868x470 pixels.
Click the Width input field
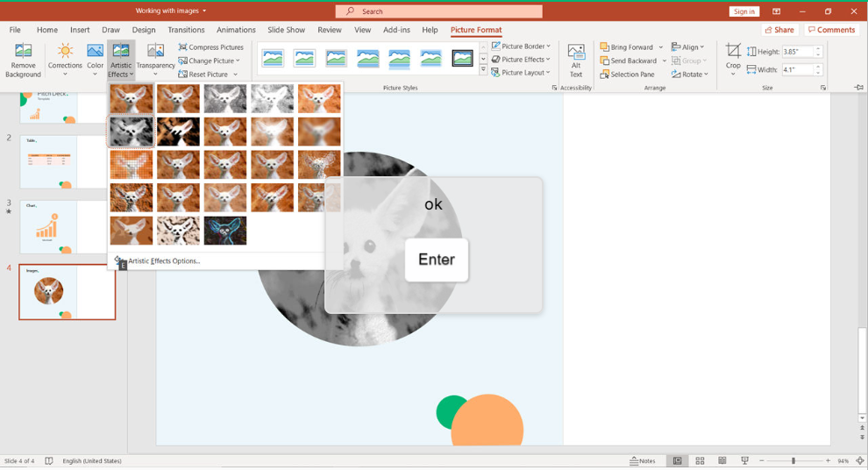coord(798,70)
